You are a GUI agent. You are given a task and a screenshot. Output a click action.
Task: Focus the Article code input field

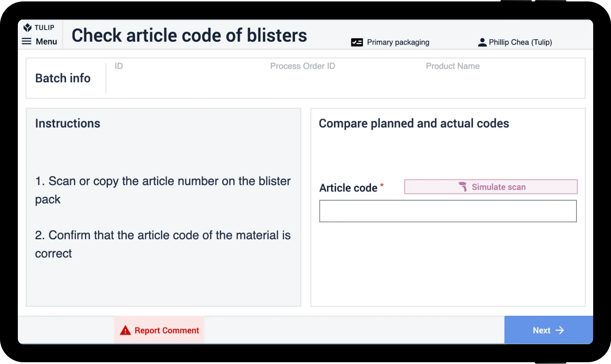pyautogui.click(x=448, y=211)
